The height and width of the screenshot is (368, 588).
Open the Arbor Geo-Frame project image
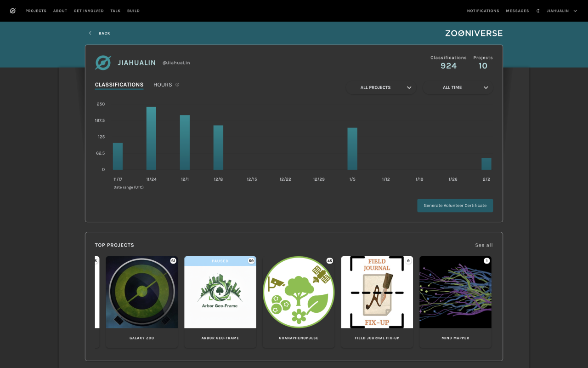[220, 292]
